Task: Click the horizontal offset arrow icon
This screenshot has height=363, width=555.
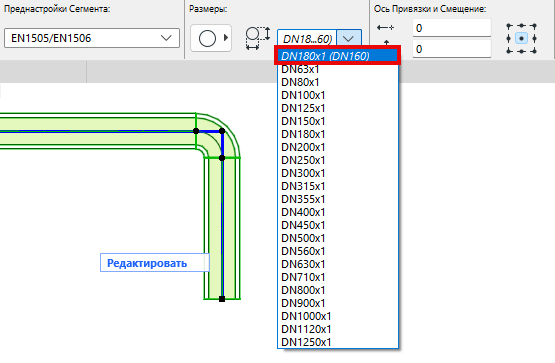Action: pyautogui.click(x=385, y=28)
